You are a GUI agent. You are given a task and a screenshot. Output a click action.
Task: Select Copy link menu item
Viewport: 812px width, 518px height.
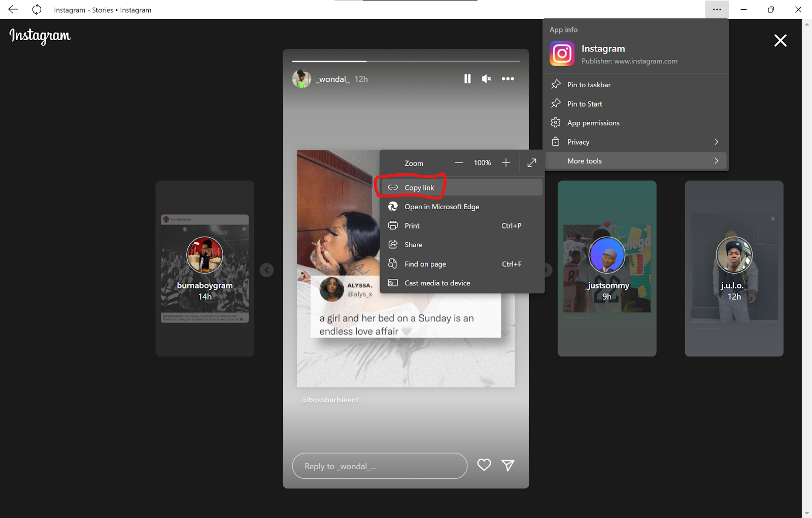tap(461, 187)
